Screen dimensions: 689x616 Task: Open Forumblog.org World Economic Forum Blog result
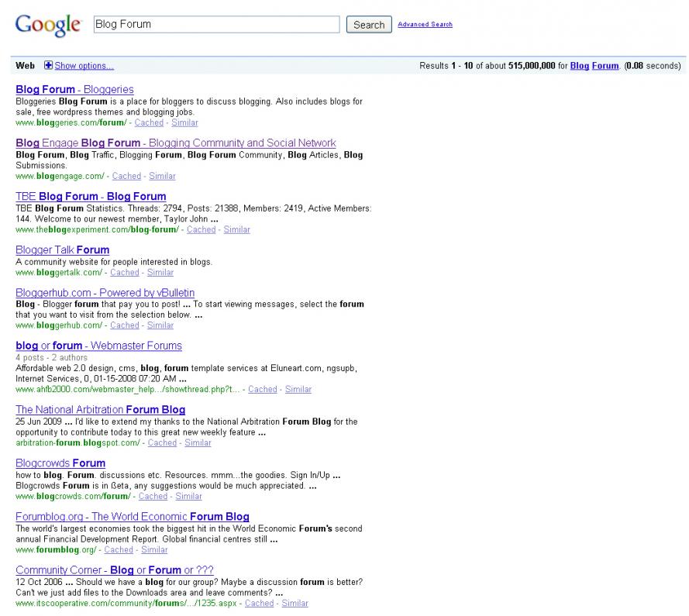(x=133, y=517)
